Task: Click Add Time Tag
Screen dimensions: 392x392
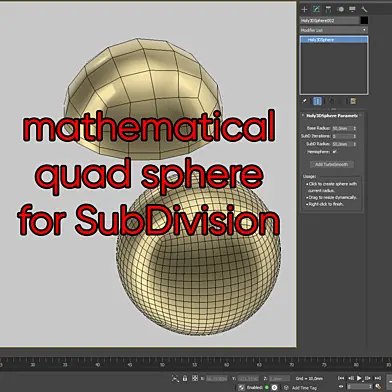Action: coord(304,388)
